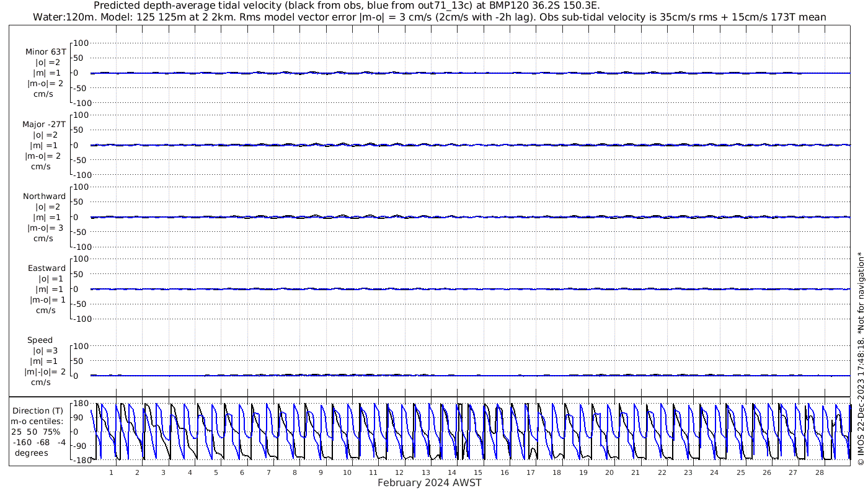Click day 21 on the date axis
868x496 pixels.
tap(635, 472)
